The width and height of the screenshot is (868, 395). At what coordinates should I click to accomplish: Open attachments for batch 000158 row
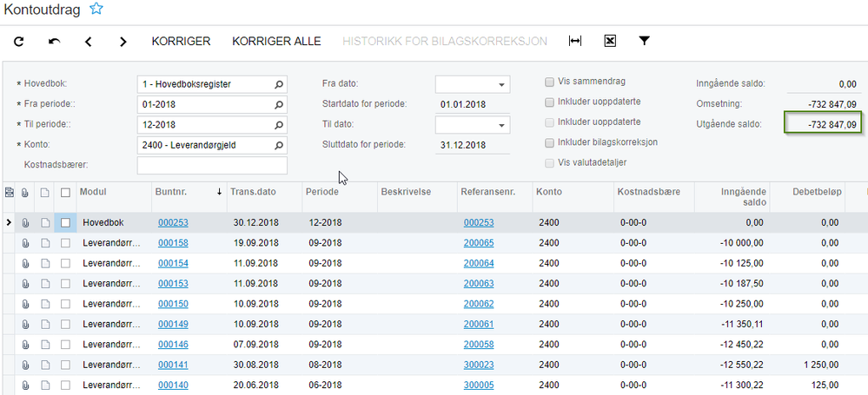click(x=25, y=243)
